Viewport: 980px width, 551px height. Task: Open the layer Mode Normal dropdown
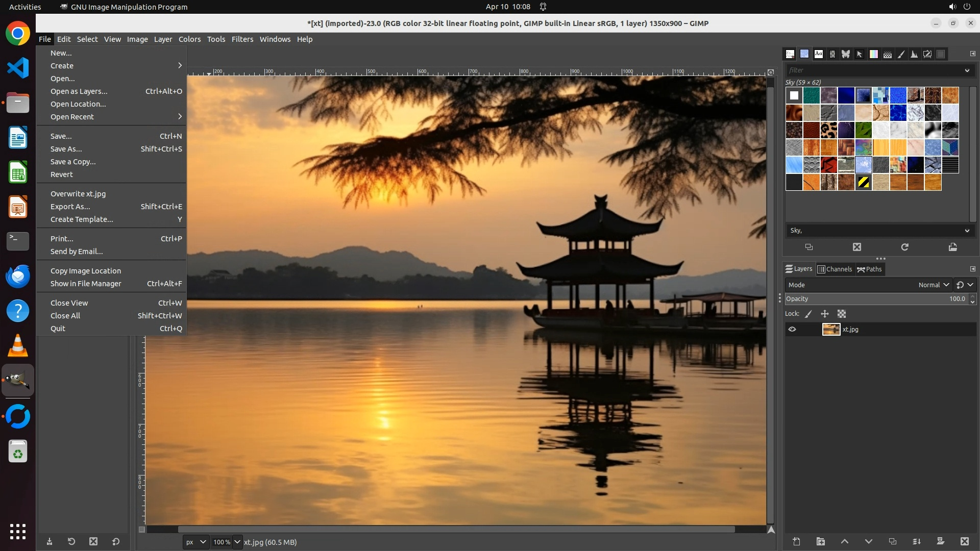(x=933, y=285)
